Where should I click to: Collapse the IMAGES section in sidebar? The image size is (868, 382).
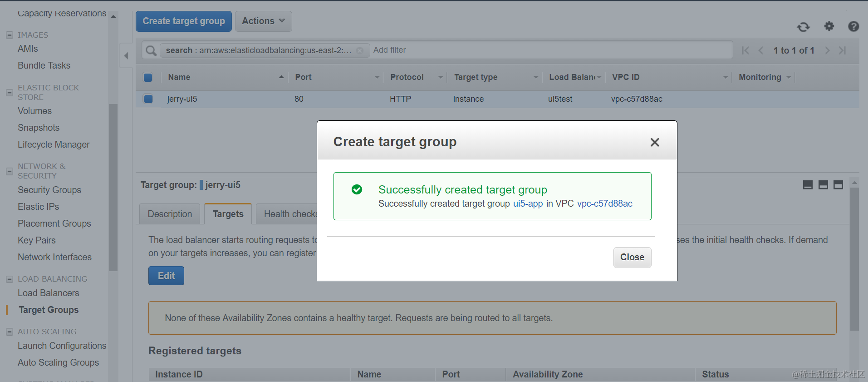coord(9,35)
